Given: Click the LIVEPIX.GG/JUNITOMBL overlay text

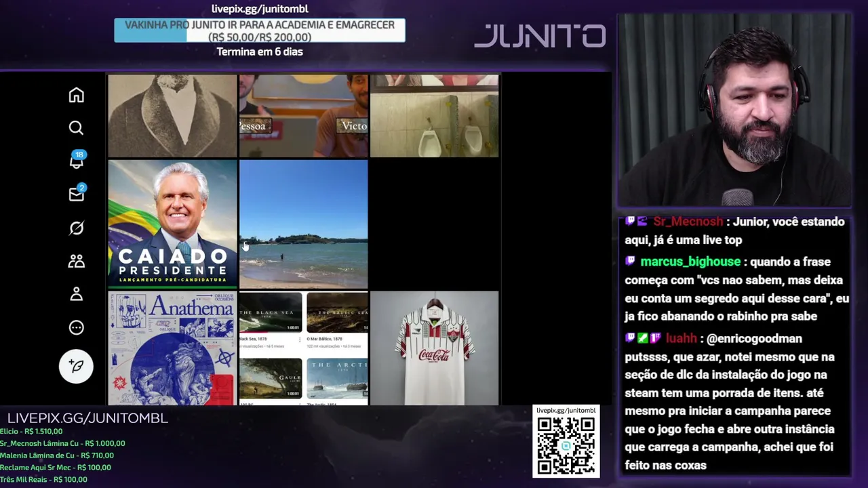Looking at the screenshot, I should click(87, 418).
